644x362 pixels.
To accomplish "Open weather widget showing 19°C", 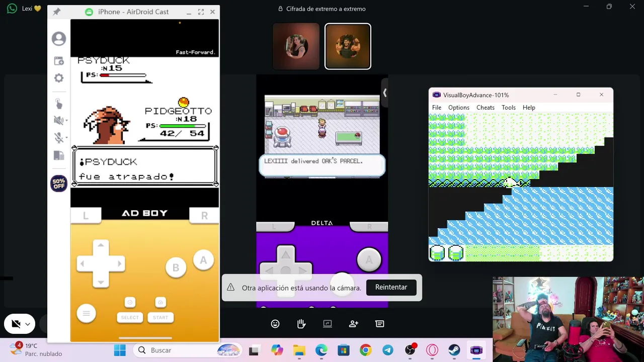I will (36, 350).
